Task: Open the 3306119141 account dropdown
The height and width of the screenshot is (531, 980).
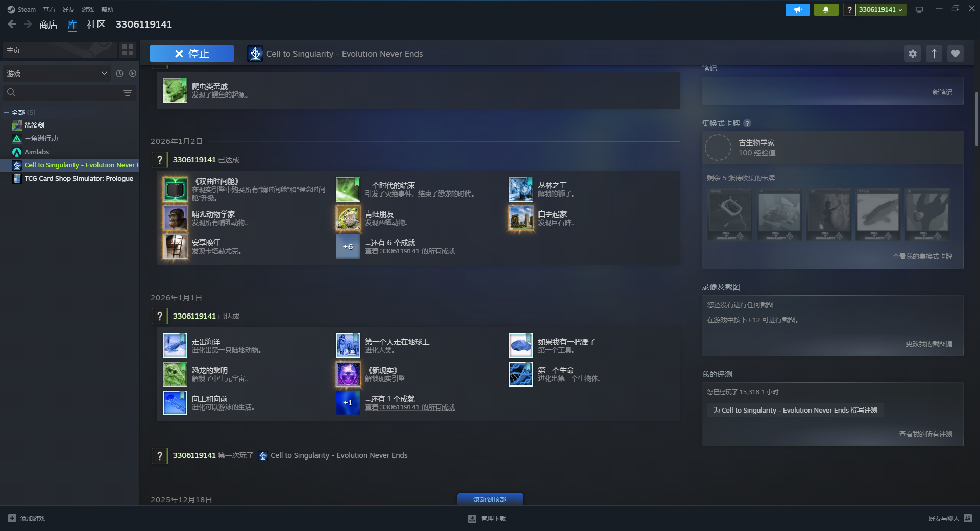Action: [x=880, y=10]
